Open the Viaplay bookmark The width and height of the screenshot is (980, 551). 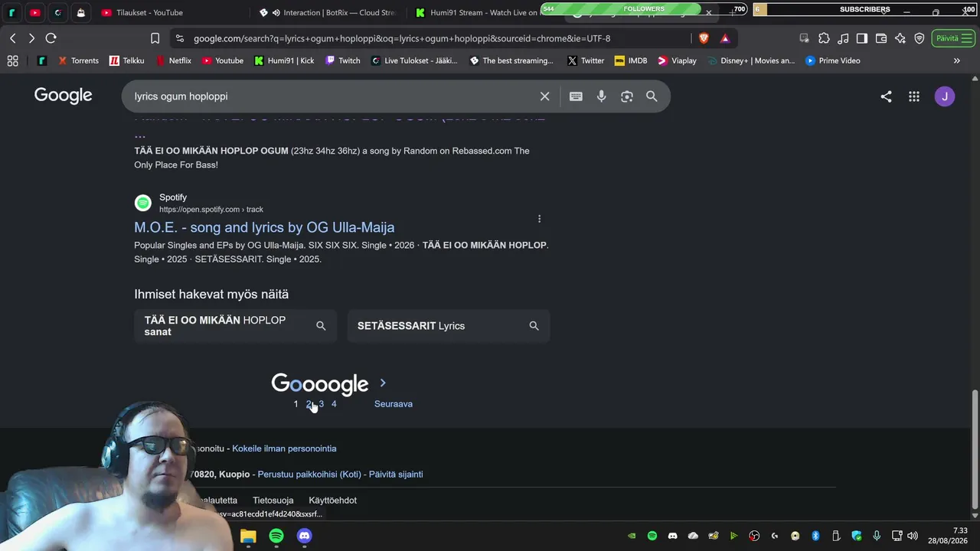[x=677, y=60]
